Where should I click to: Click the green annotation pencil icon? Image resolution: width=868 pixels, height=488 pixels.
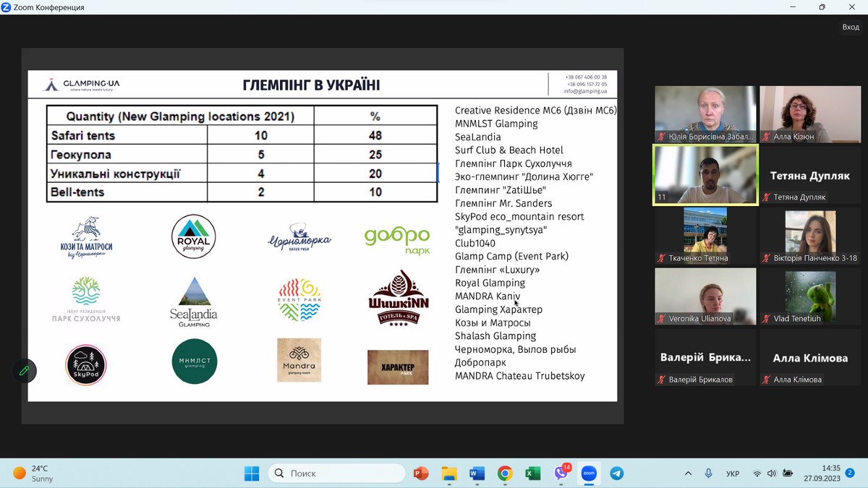(x=24, y=370)
